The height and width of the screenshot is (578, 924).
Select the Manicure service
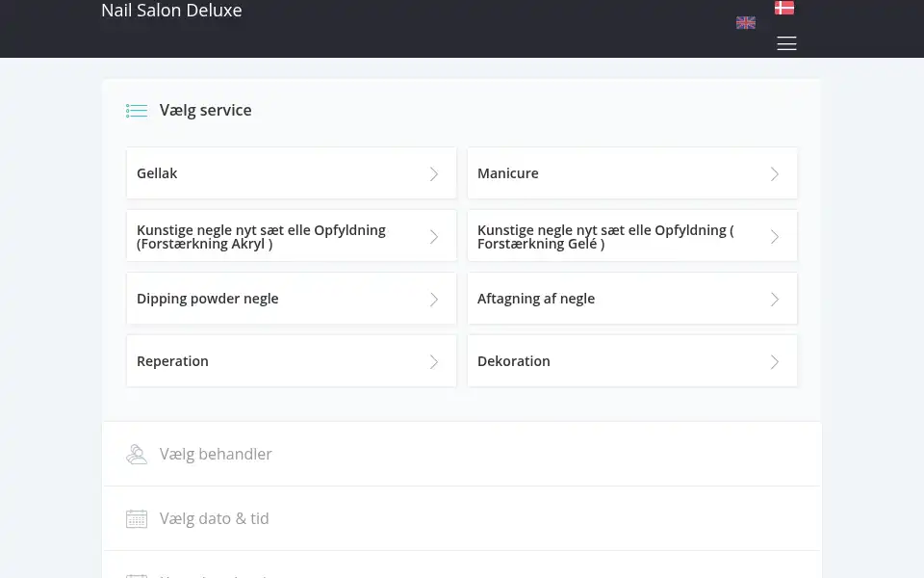click(x=632, y=173)
